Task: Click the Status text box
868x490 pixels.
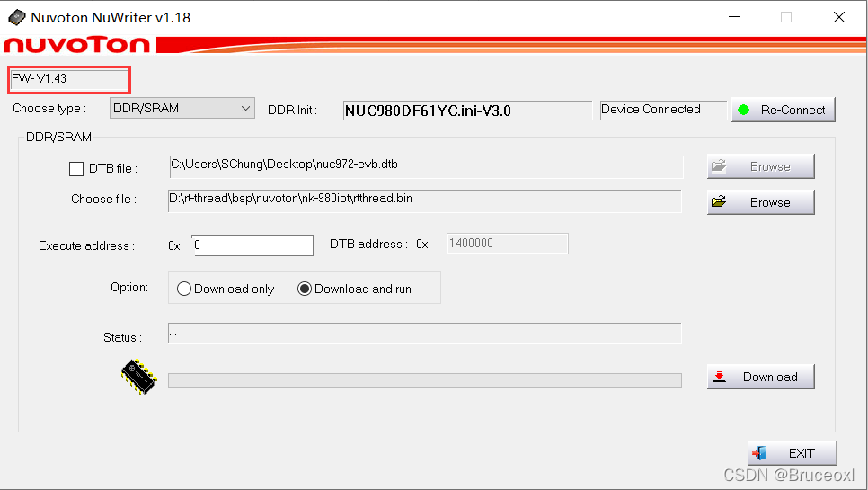Action: tap(425, 334)
